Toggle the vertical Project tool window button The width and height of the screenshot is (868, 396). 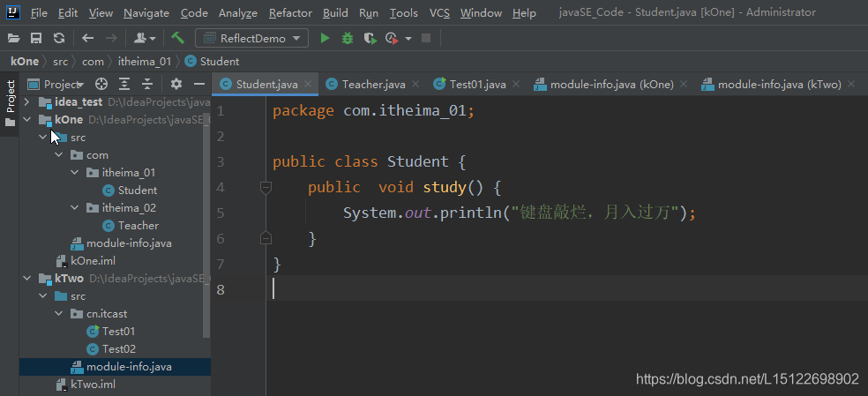[x=10, y=104]
